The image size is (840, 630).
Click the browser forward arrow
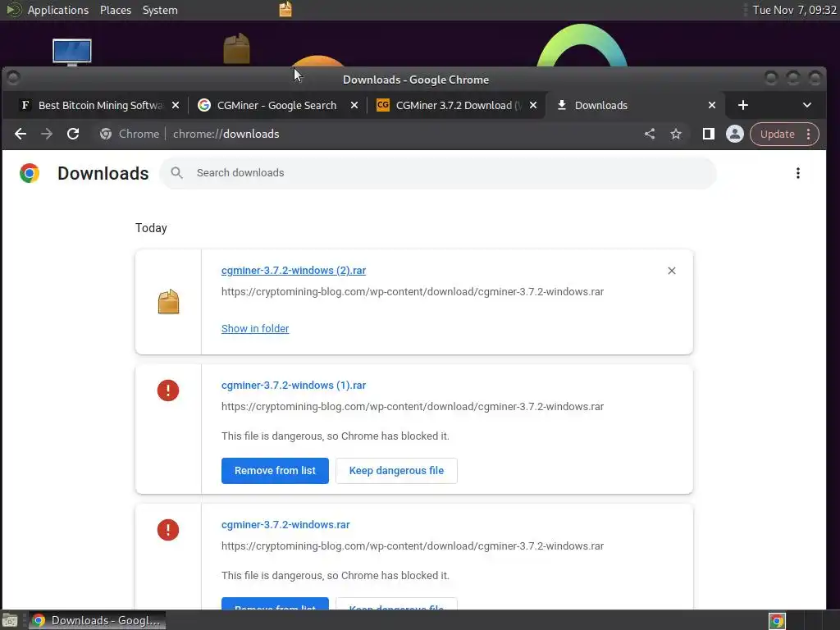coord(47,134)
